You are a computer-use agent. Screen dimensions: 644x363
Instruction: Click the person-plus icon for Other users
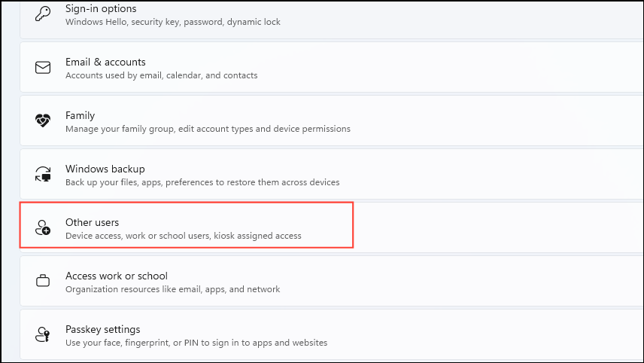[43, 227]
